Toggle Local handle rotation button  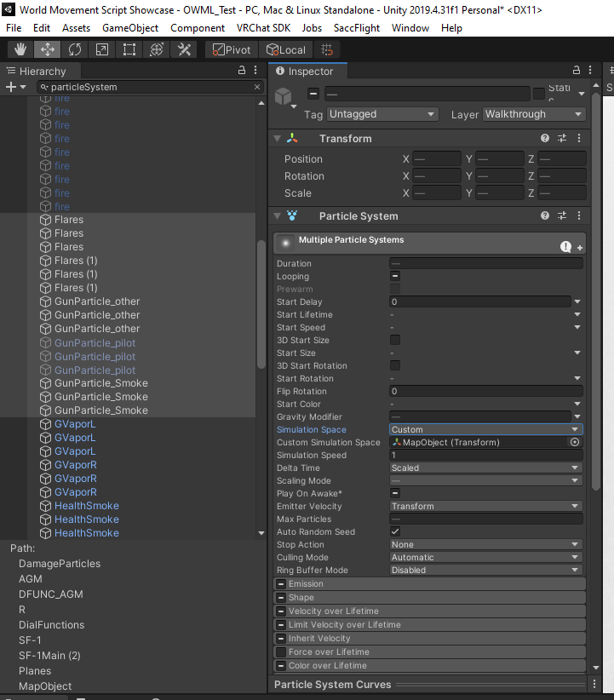[286, 49]
